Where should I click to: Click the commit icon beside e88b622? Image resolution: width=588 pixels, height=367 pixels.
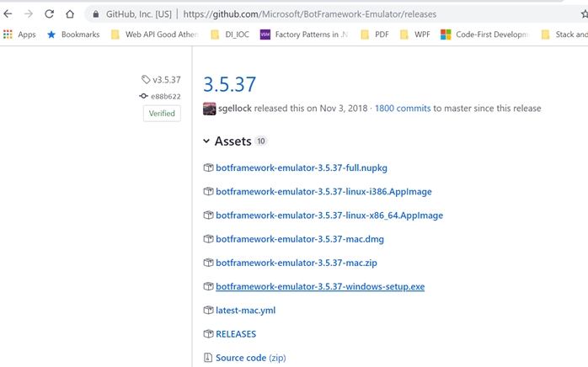coord(143,96)
